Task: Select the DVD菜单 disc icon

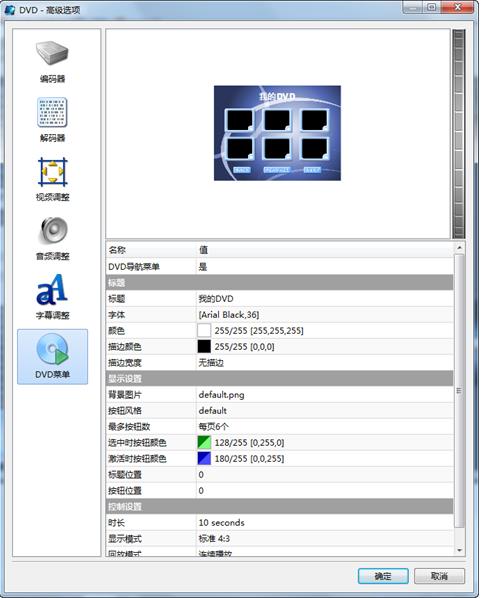Action: [52, 349]
